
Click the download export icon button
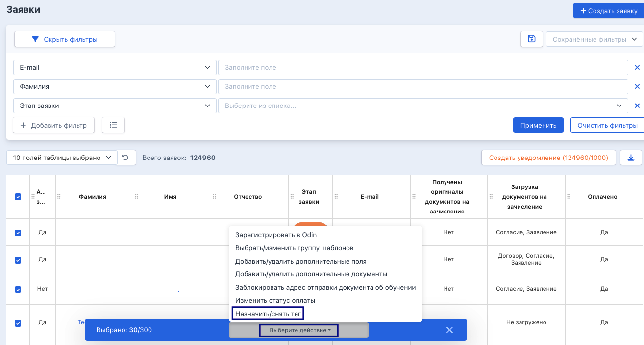click(x=631, y=158)
